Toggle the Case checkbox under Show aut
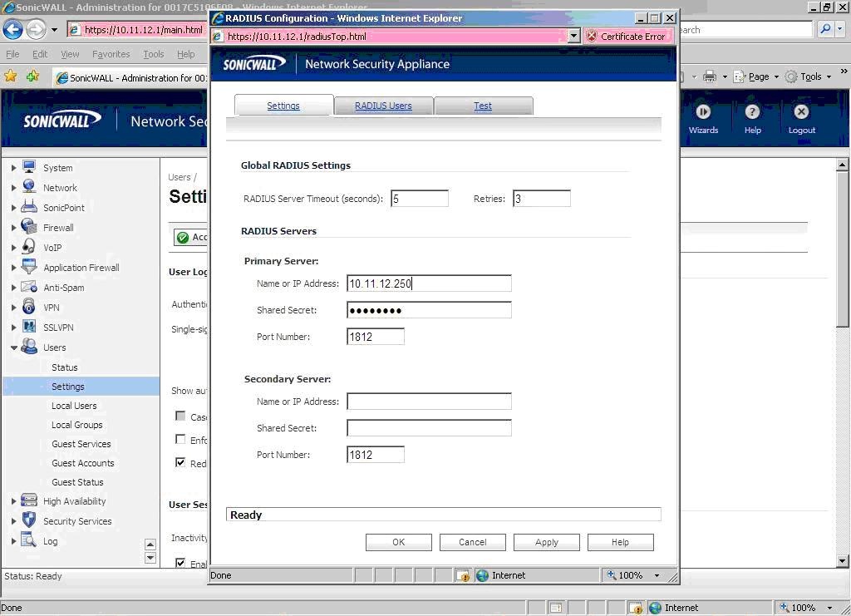This screenshot has height=616, width=851. click(x=180, y=416)
